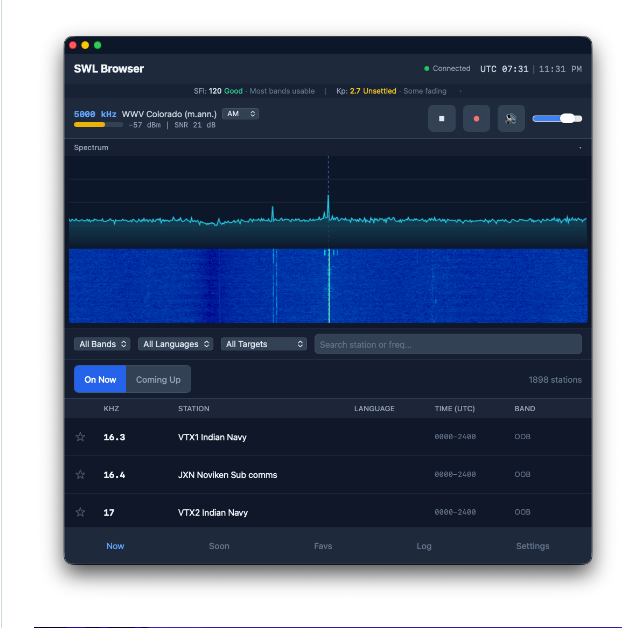Click the -57 dBm signal reading
The image size is (628, 628).
145,125
